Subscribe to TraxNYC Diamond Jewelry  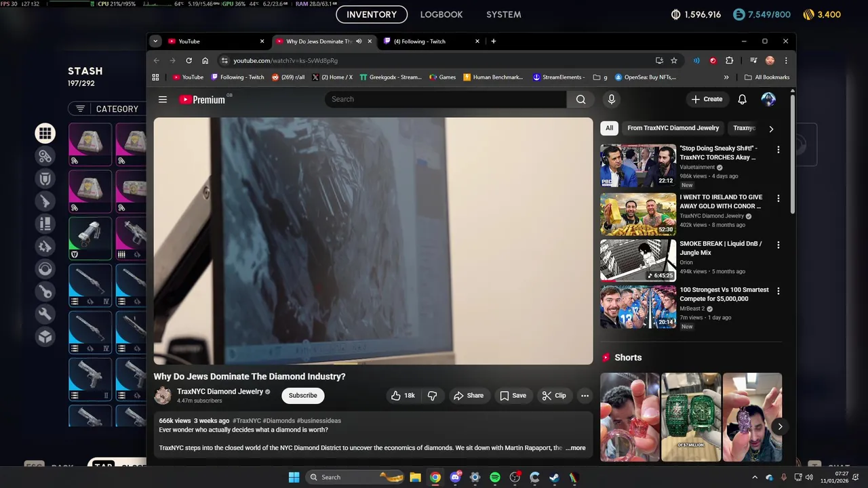click(x=302, y=396)
